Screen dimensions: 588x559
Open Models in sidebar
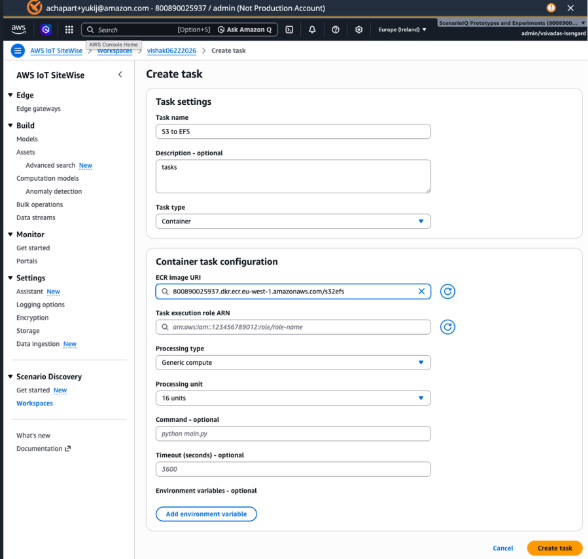tap(27, 139)
